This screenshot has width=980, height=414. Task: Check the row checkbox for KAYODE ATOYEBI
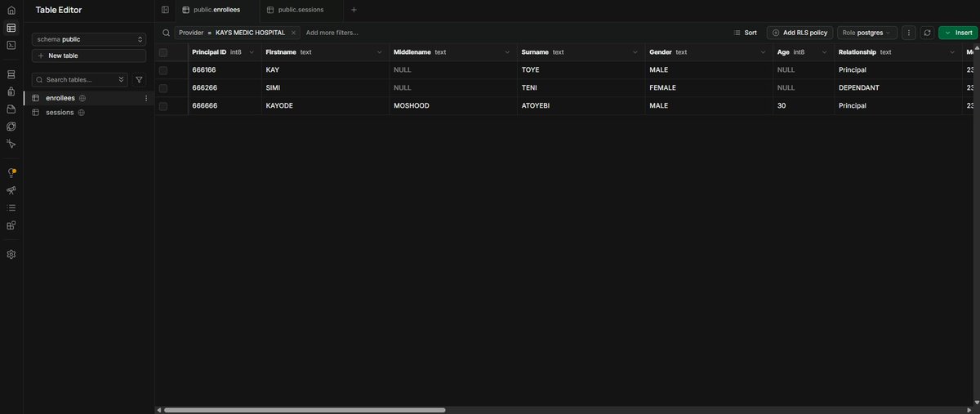coord(163,106)
